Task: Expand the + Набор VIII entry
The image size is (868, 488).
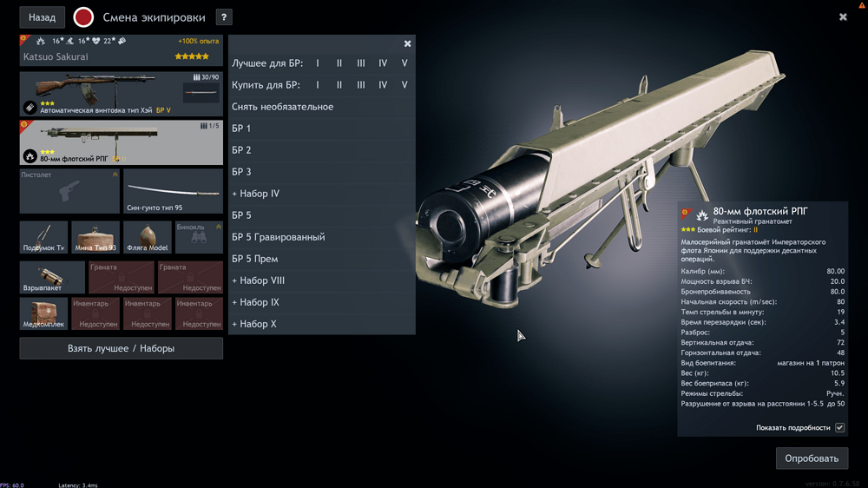Action: tap(322, 280)
